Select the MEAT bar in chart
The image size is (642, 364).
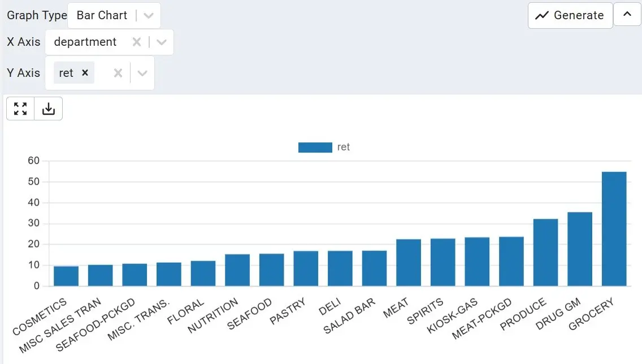tap(409, 263)
